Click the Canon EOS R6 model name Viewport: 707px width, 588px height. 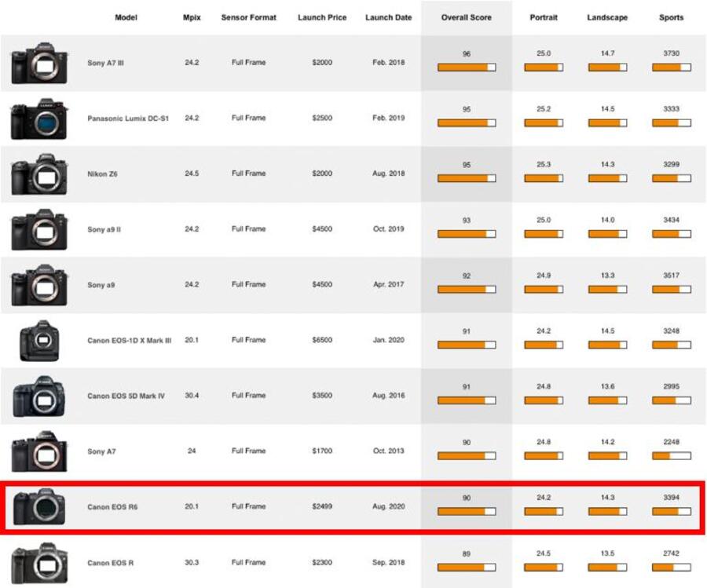coord(111,507)
